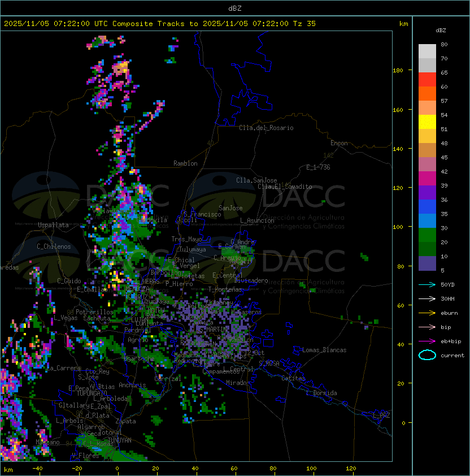Click the '30HM' legend label
470x476 pixels.
[x=447, y=298]
